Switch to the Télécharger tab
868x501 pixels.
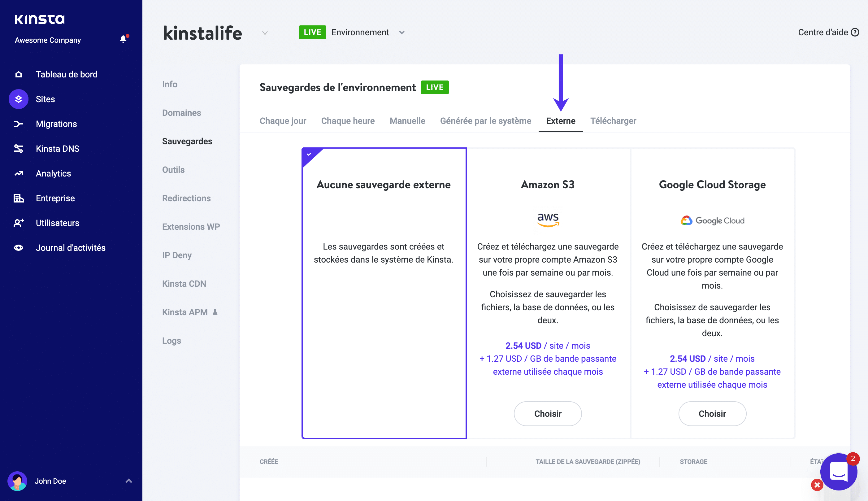tap(614, 121)
